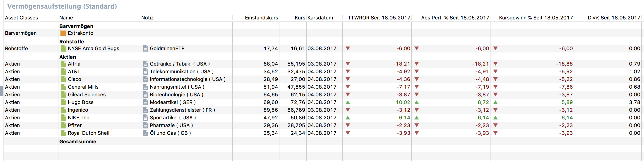Click the note icon next to GoldminenETF
The image size is (644, 161).
click(x=145, y=48)
